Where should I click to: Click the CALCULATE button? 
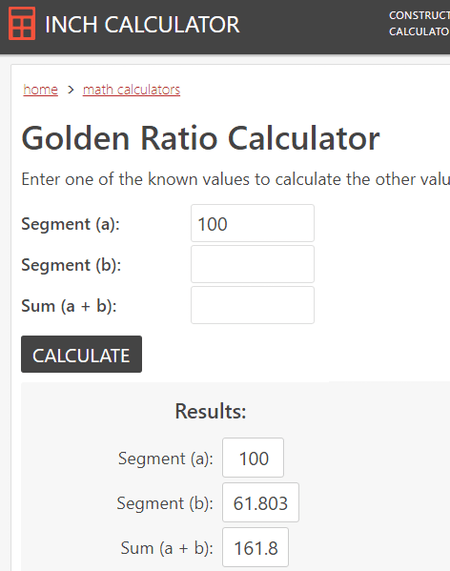82,354
